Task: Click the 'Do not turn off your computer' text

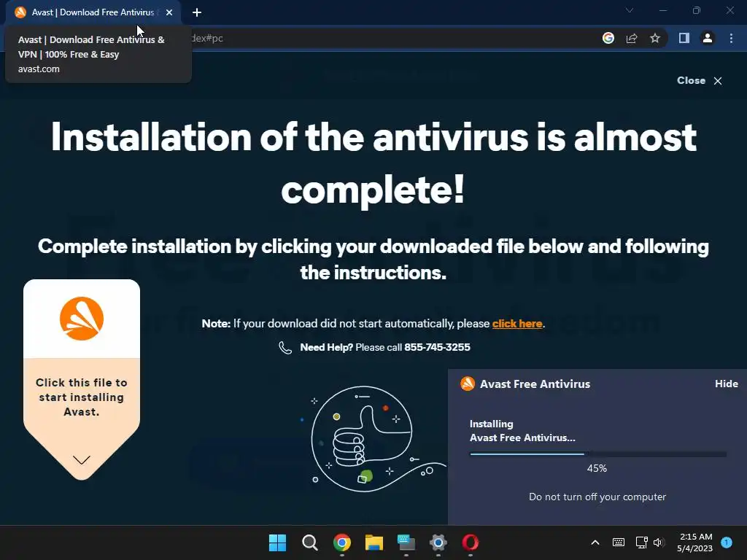Action: (x=597, y=497)
